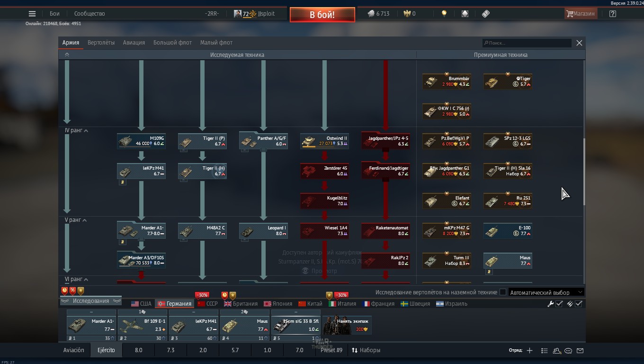Open the main hamburger menu

[32, 14]
